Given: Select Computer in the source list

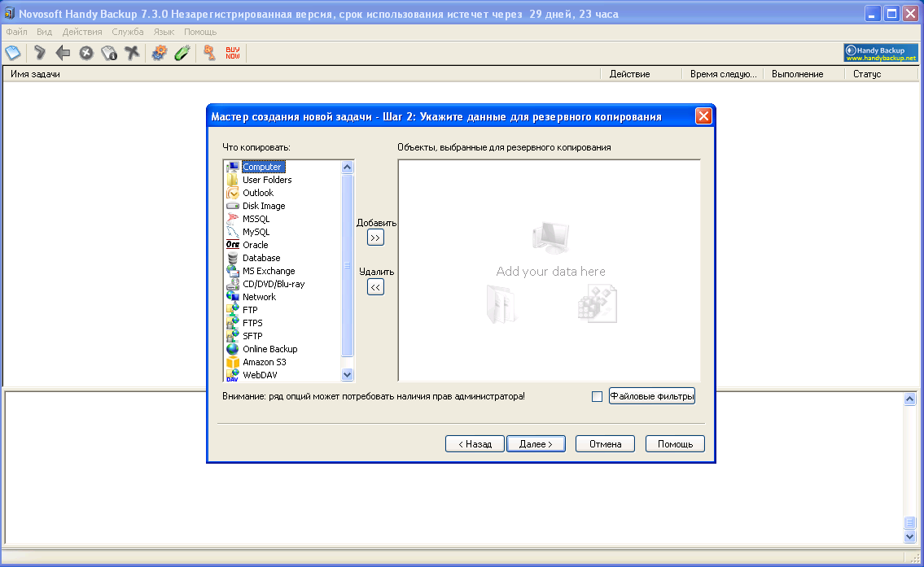Looking at the screenshot, I should pyautogui.click(x=263, y=167).
